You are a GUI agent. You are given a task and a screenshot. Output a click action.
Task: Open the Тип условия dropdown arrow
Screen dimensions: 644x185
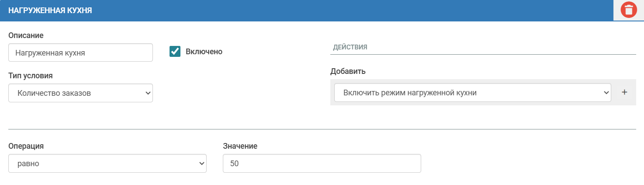148,93
